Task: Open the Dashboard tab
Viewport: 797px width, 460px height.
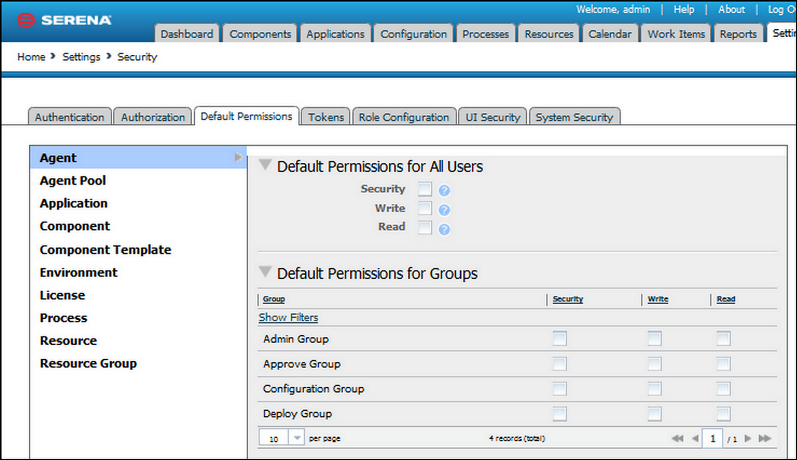Action: tap(187, 34)
